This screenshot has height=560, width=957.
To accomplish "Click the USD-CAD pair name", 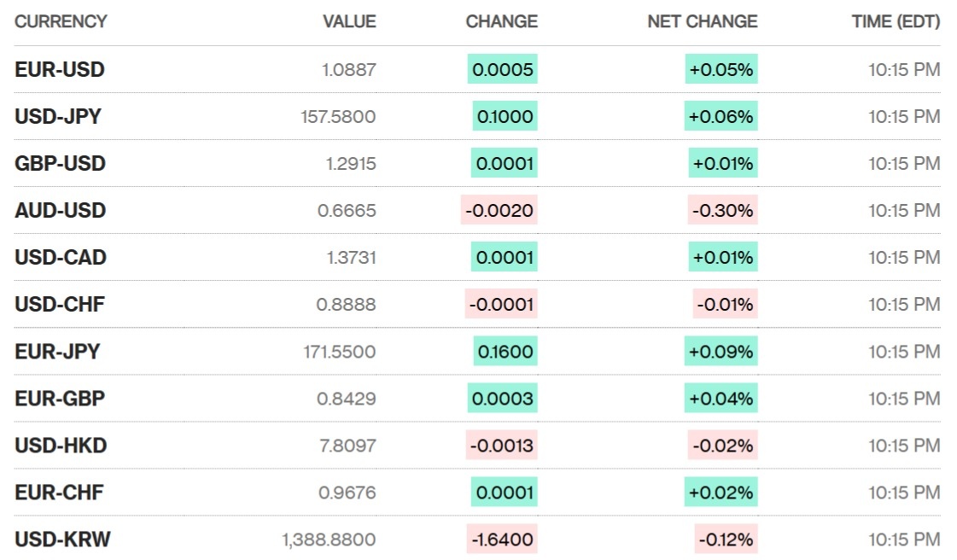I will [x=61, y=258].
